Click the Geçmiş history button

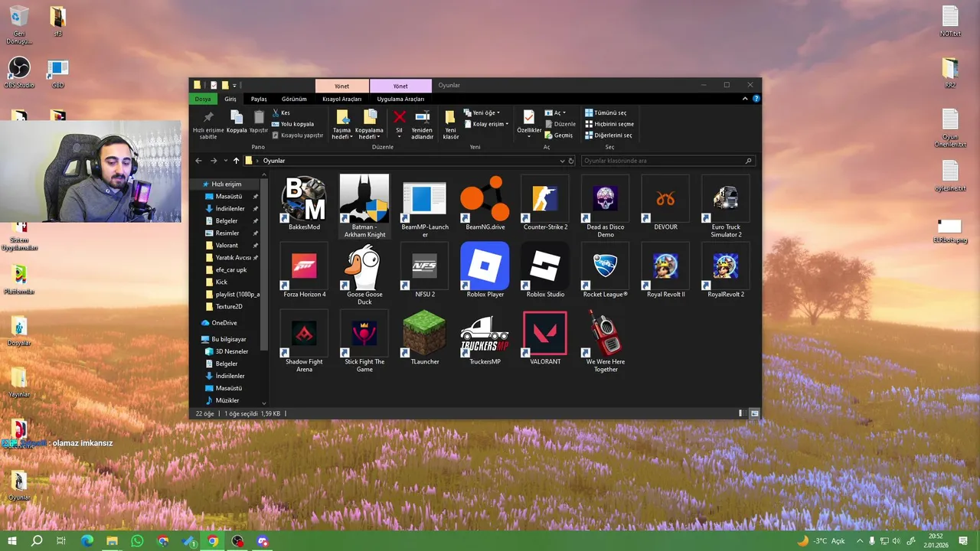[x=559, y=135]
